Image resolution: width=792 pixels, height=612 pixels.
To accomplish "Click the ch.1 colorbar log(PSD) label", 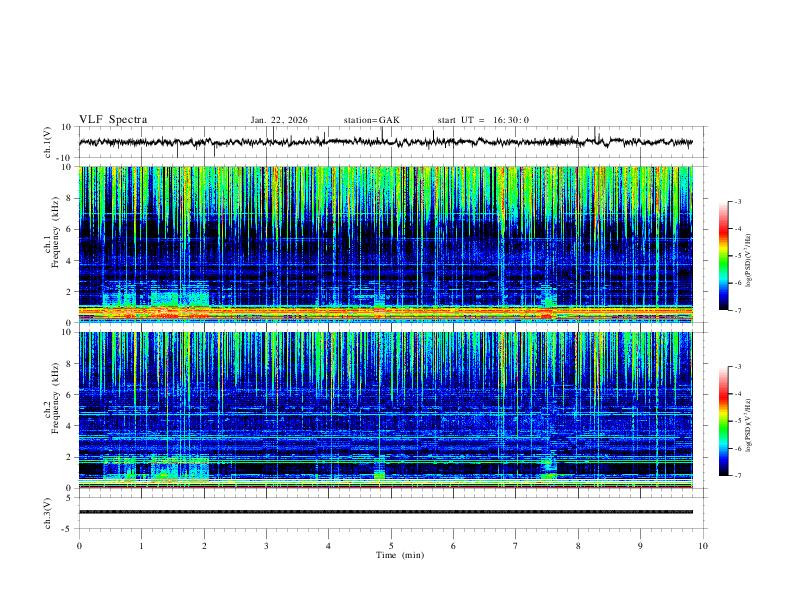I will tap(749, 261).
